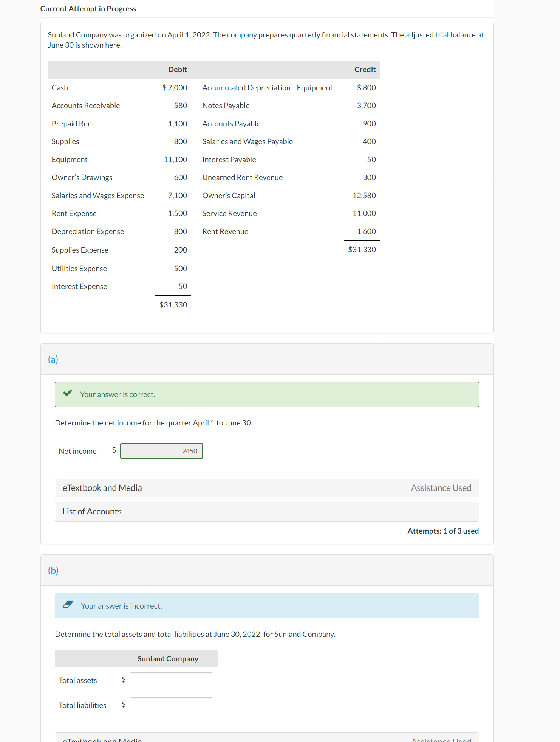560x742 pixels.
Task: Click the 'Attempts: 1 of 3 used' text
Action: pyautogui.click(x=443, y=531)
